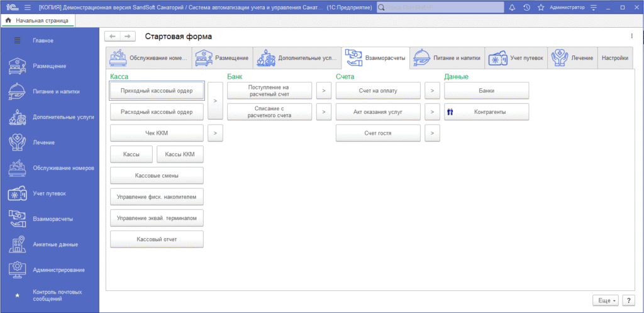Image resolution: width=644 pixels, height=313 pixels.
Task: Click the Кассовый отчет button
Action: (x=157, y=239)
